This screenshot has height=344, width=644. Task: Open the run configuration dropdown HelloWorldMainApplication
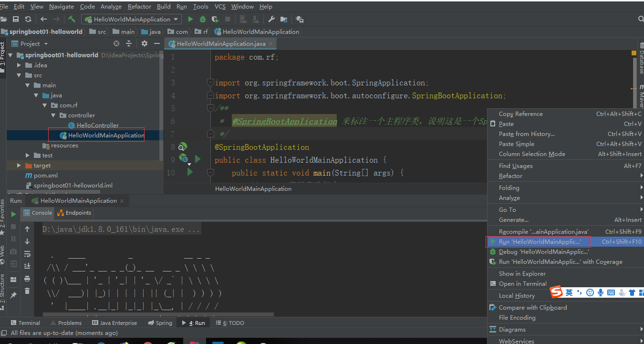(131, 19)
